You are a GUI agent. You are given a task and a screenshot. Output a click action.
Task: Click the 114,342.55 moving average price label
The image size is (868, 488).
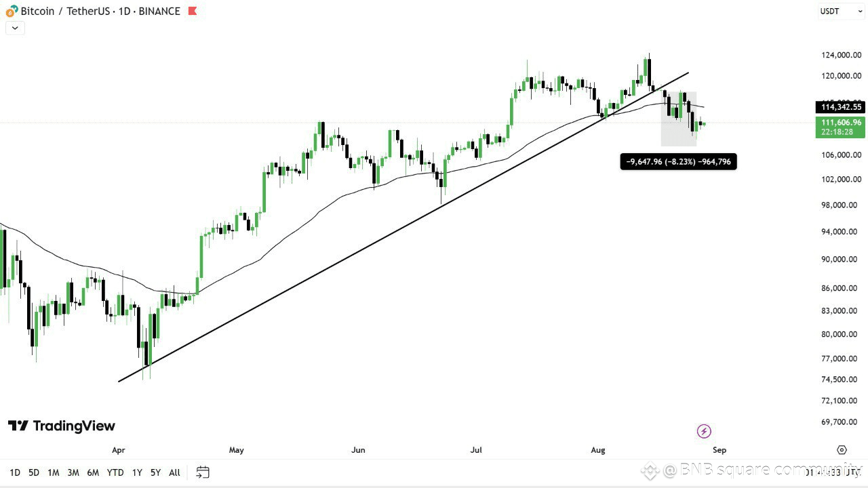tap(841, 107)
